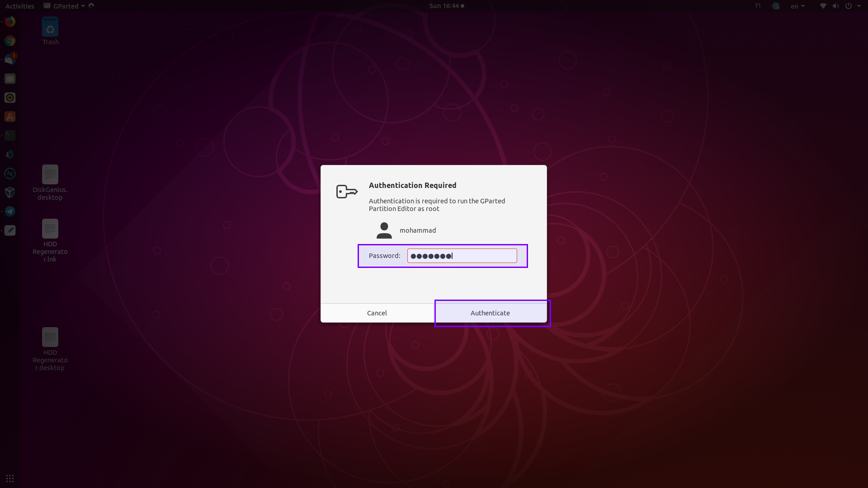868x488 pixels.
Task: Expand the en keyboard layout dropdown
Action: [x=797, y=6]
